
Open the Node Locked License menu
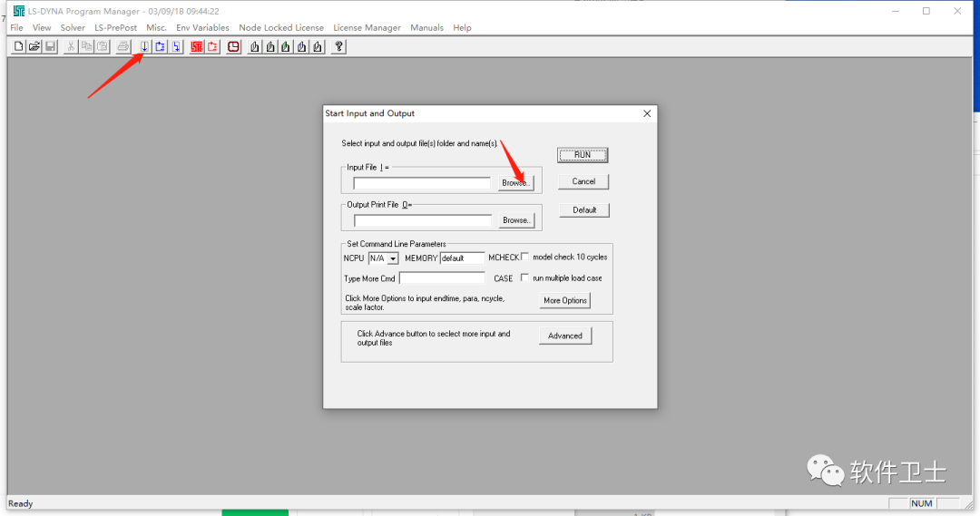(281, 27)
